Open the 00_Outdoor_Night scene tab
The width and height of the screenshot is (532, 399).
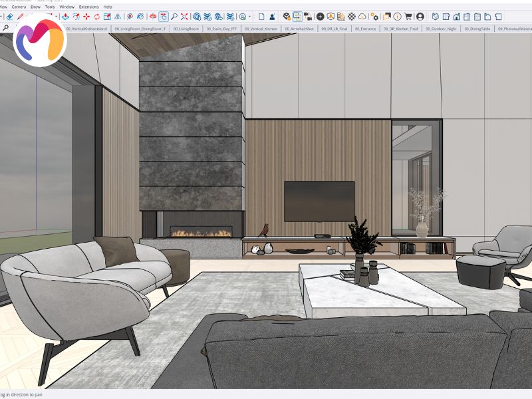click(x=441, y=29)
